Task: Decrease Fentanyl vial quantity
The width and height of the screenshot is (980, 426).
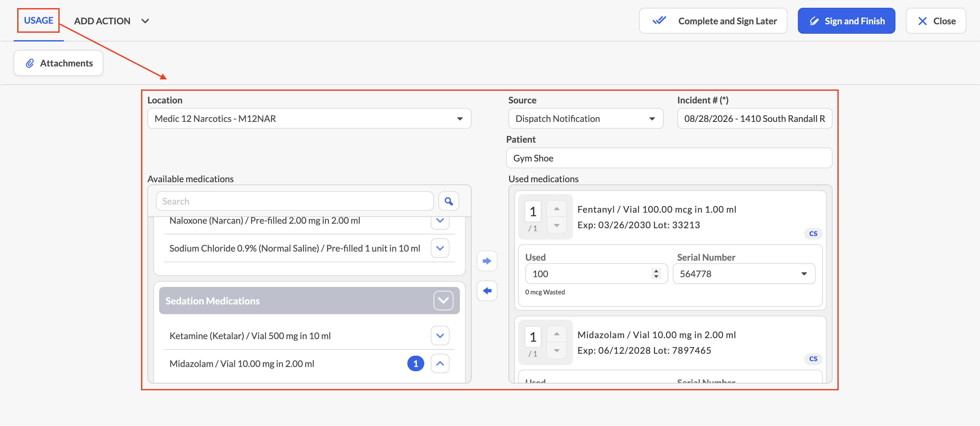Action: (556, 225)
